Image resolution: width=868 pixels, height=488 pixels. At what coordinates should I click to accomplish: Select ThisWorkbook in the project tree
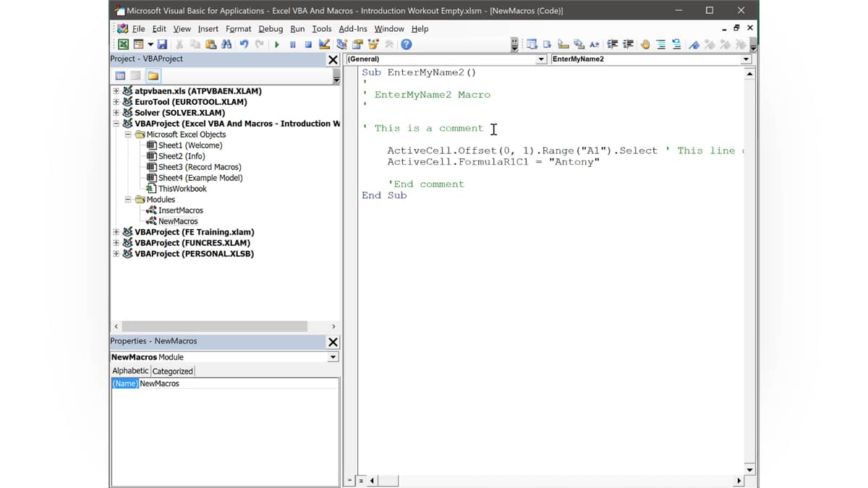tap(182, 189)
